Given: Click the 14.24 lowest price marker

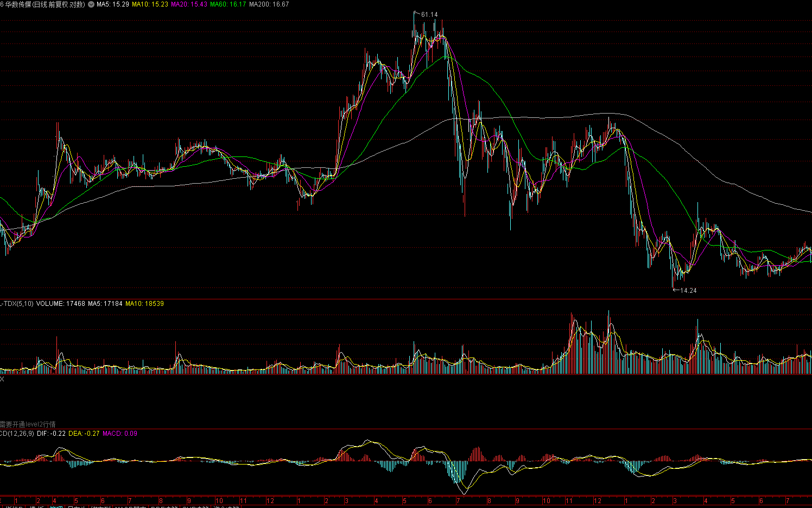Looking at the screenshot, I should (x=688, y=291).
